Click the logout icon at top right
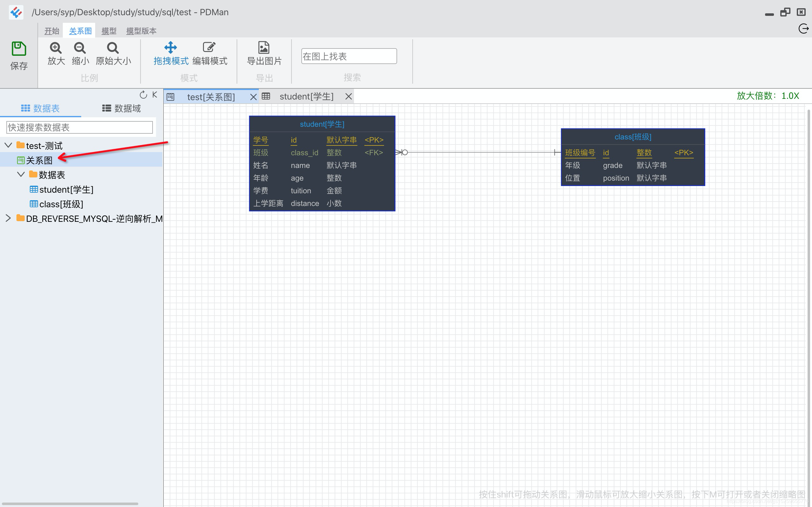This screenshot has width=812, height=507. pos(803,29)
